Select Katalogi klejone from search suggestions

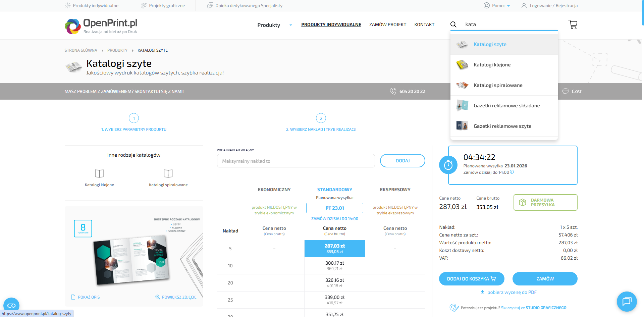point(492,65)
